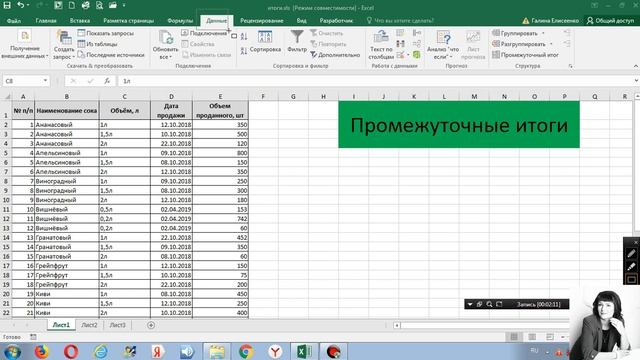
Task: Open the Name Box dropdown arrow
Action: pyautogui.click(x=45, y=81)
